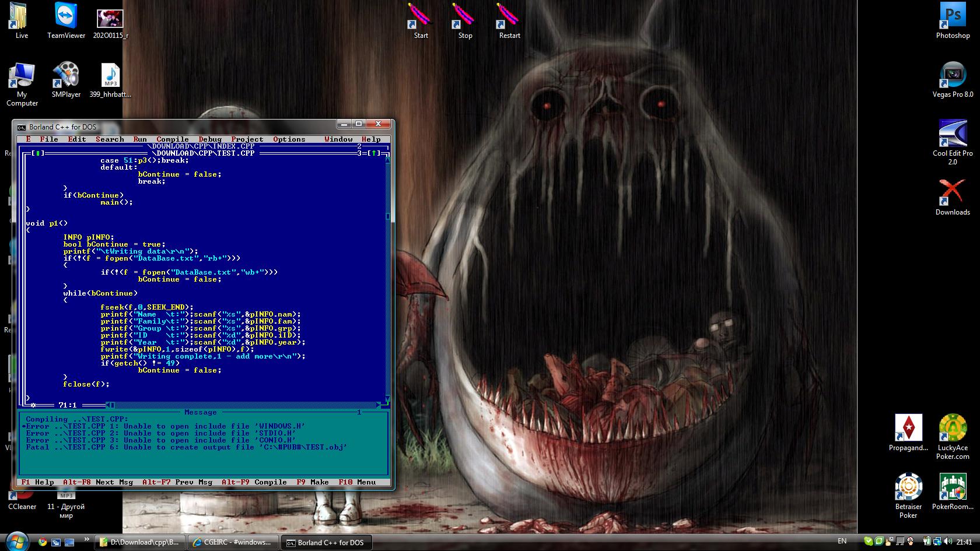Screen dimensions: 980x551
Task: Open My Computer desktop icon
Action: 22,84
